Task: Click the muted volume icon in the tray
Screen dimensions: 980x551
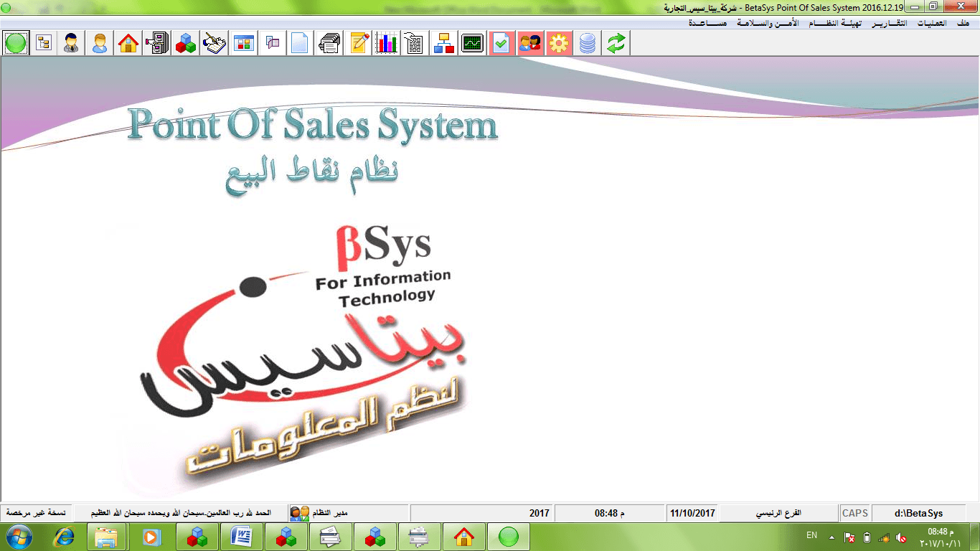Action: 902,537
